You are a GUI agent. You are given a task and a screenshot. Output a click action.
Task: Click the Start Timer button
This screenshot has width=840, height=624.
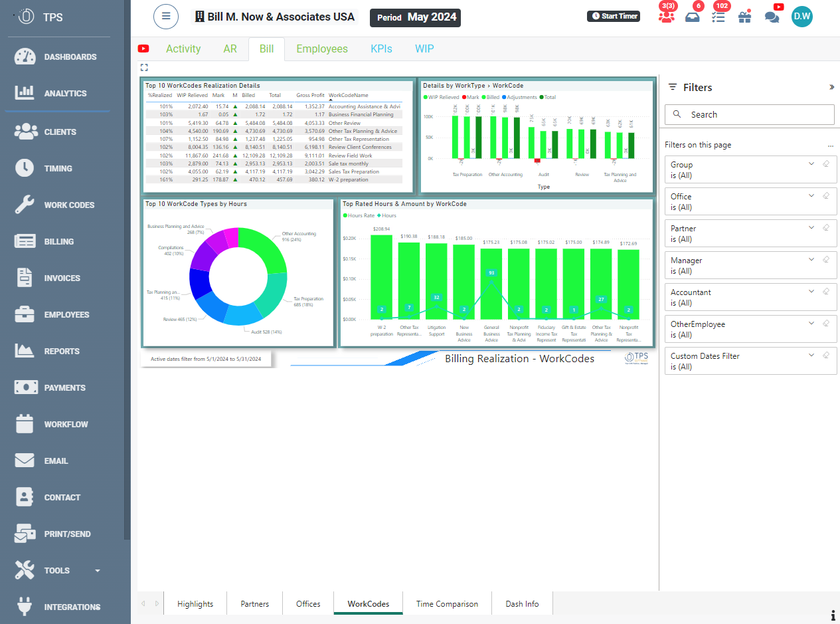(x=614, y=16)
